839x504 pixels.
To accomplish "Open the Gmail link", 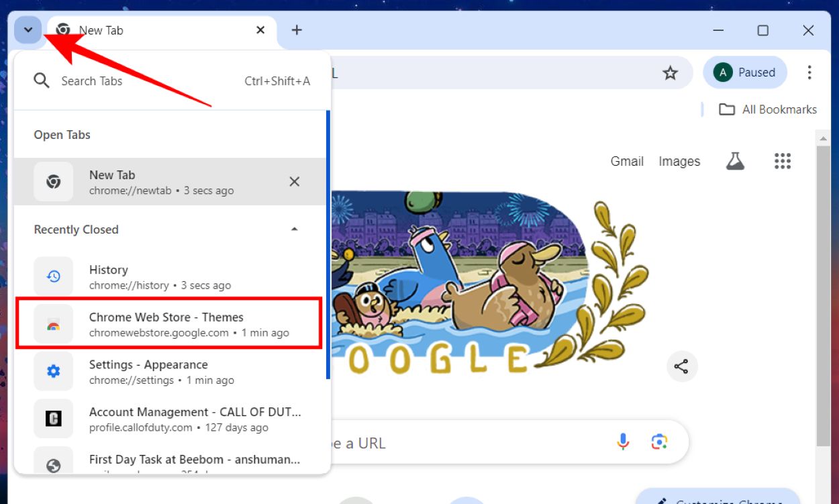I will click(x=626, y=161).
